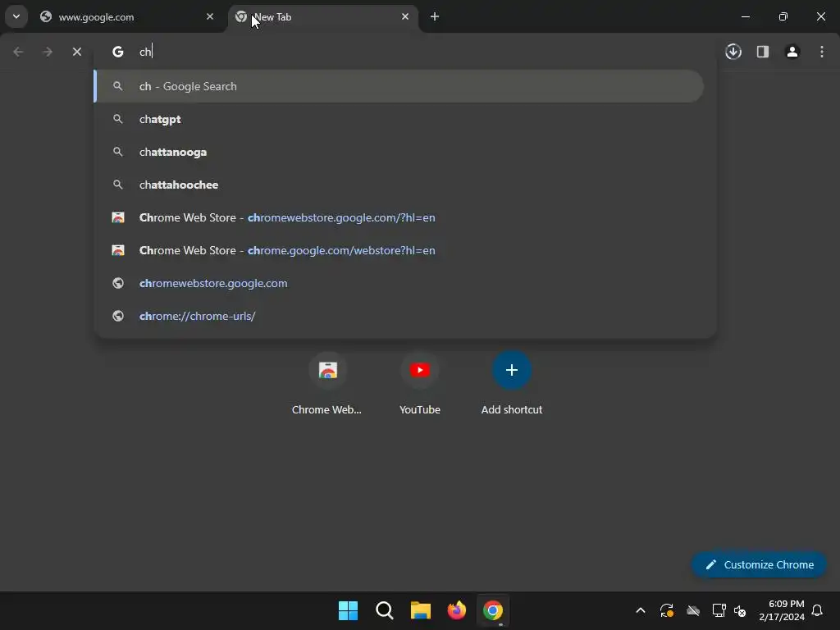This screenshot has height=630, width=840.
Task: Open the tab search dropdown arrow
Action: (16, 16)
